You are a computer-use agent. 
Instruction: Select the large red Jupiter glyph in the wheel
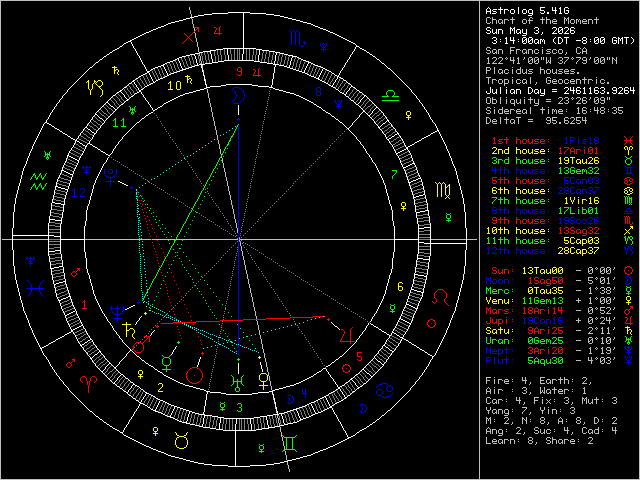347,334
